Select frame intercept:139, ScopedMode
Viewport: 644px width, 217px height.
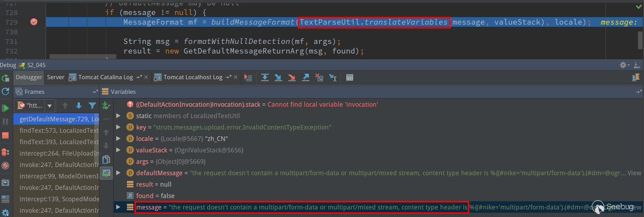click(x=56, y=199)
